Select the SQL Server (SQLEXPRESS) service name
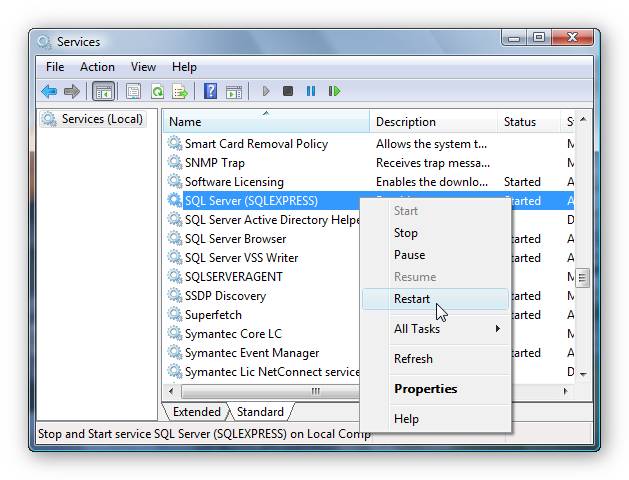Screen dimensions: 629x480 click(251, 201)
